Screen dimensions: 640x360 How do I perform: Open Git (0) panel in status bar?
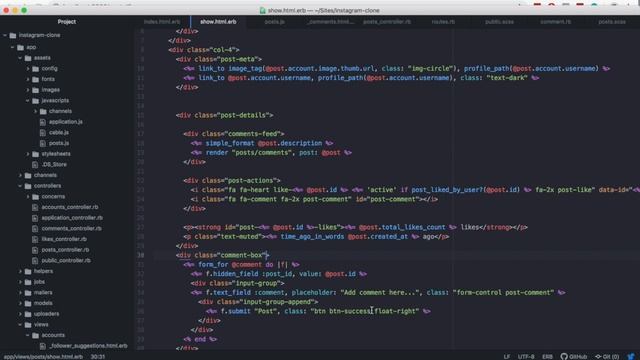pos(607,356)
